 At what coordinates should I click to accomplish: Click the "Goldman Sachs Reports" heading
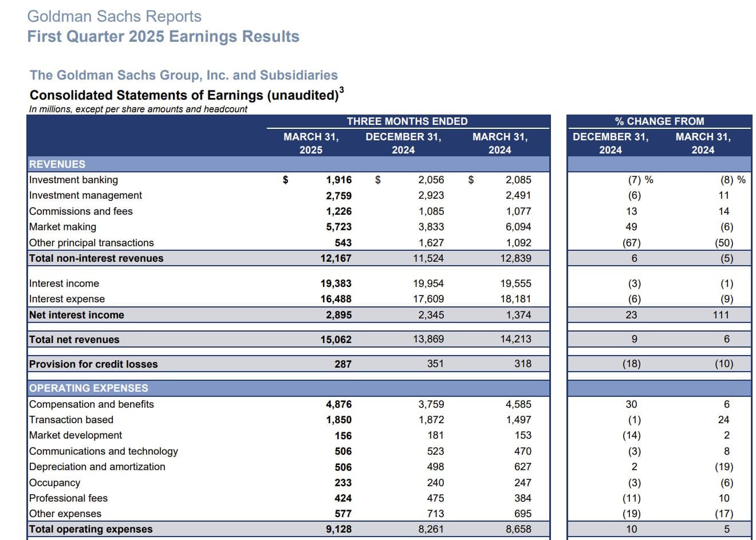[x=115, y=16]
